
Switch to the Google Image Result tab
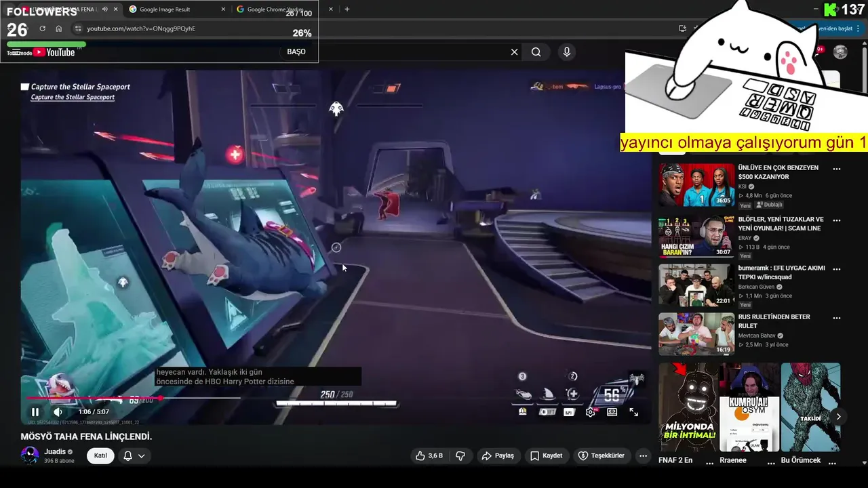[x=176, y=9]
